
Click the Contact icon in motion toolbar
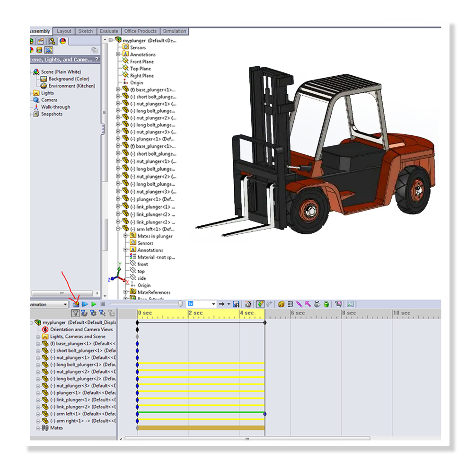click(317, 304)
